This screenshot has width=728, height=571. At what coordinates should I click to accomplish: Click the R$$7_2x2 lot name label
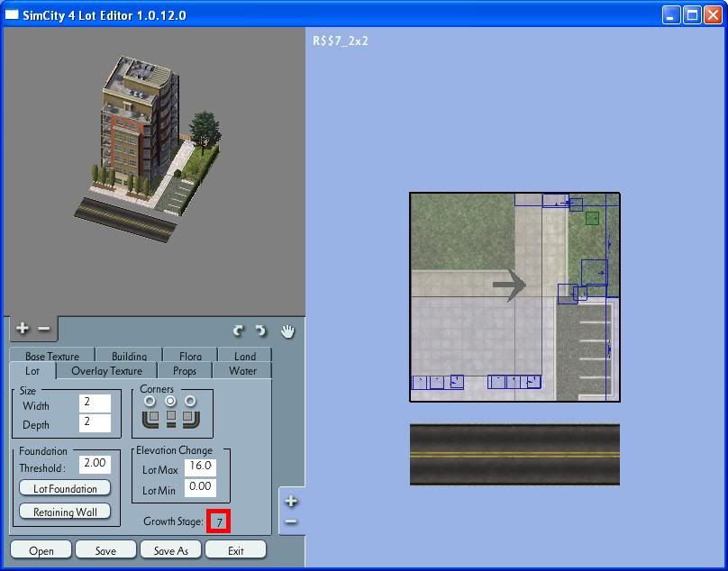[341, 41]
